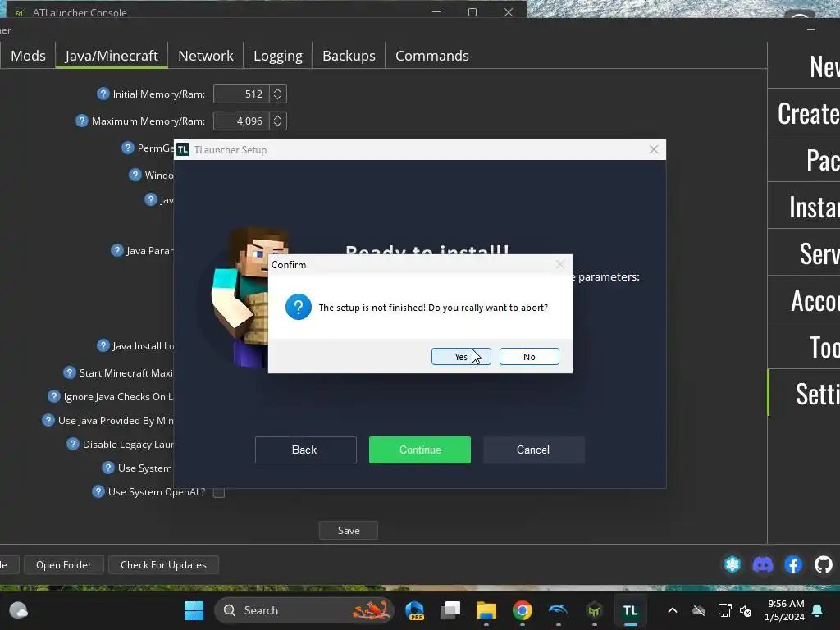Show help for Ignore Java Checks
The height and width of the screenshot is (630, 840).
53,396
